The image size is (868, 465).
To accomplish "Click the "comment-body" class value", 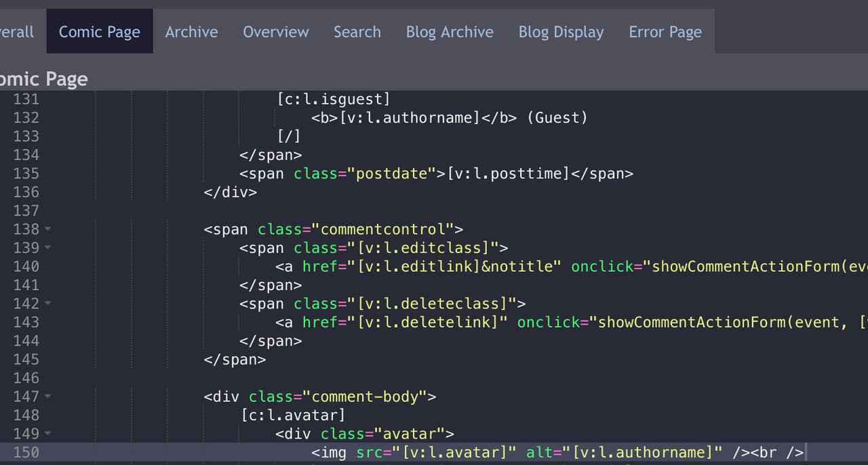I will tap(366, 397).
